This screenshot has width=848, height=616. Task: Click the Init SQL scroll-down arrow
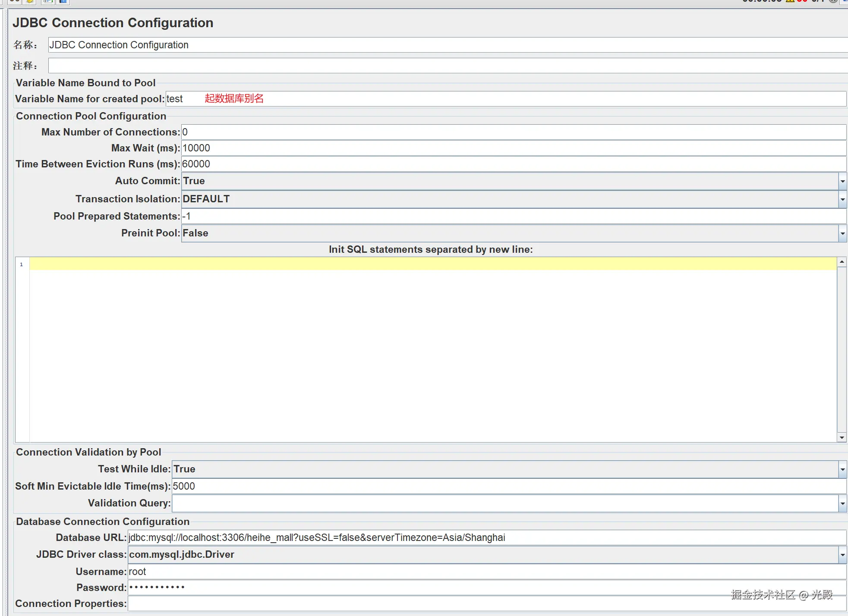[x=842, y=437]
